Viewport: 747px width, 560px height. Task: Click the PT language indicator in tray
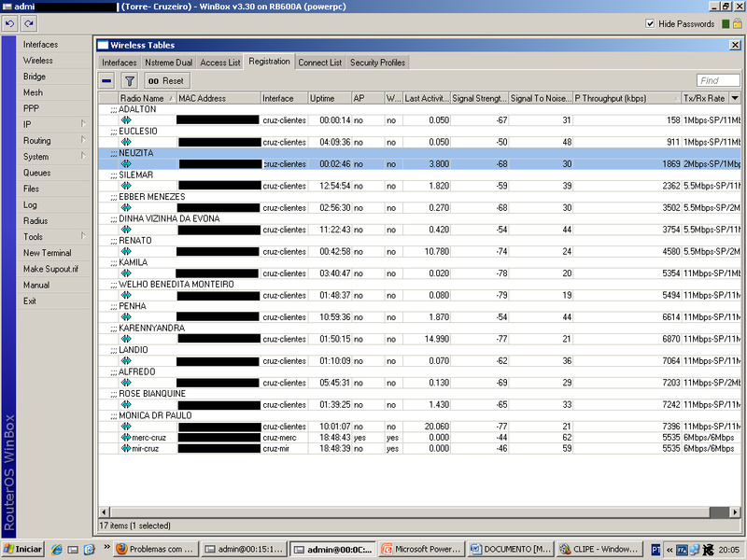[x=655, y=550]
